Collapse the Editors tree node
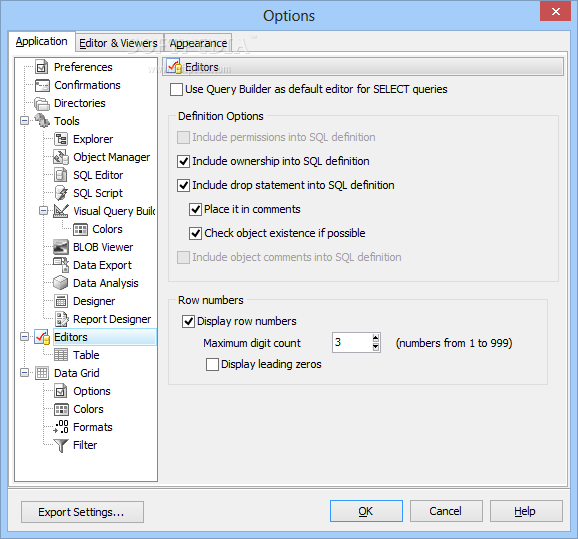The height and width of the screenshot is (539, 578). pos(24,337)
